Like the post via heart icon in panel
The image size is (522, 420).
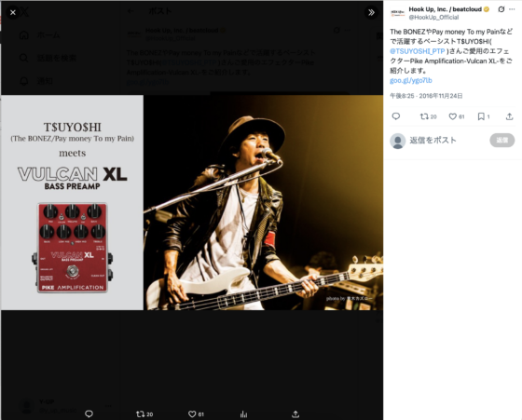[x=452, y=116]
